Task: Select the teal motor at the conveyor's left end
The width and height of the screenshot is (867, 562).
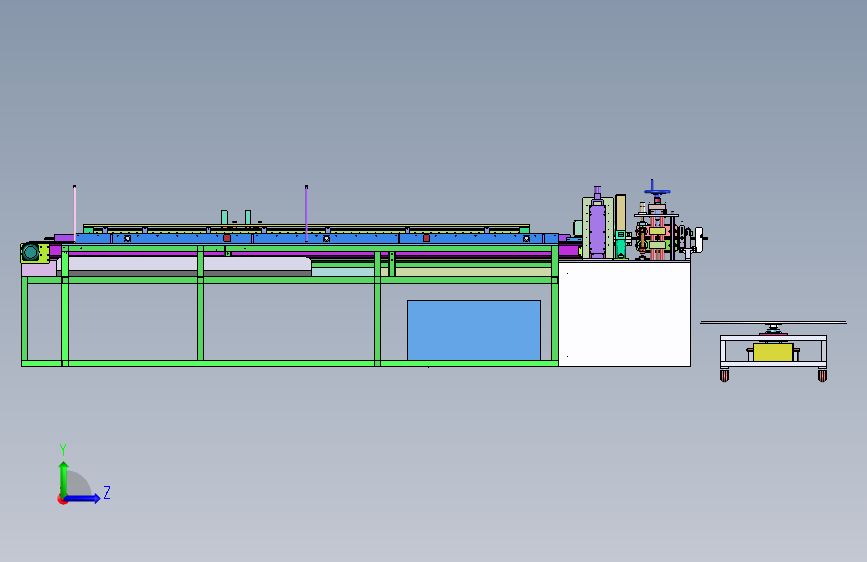Action: [30, 253]
